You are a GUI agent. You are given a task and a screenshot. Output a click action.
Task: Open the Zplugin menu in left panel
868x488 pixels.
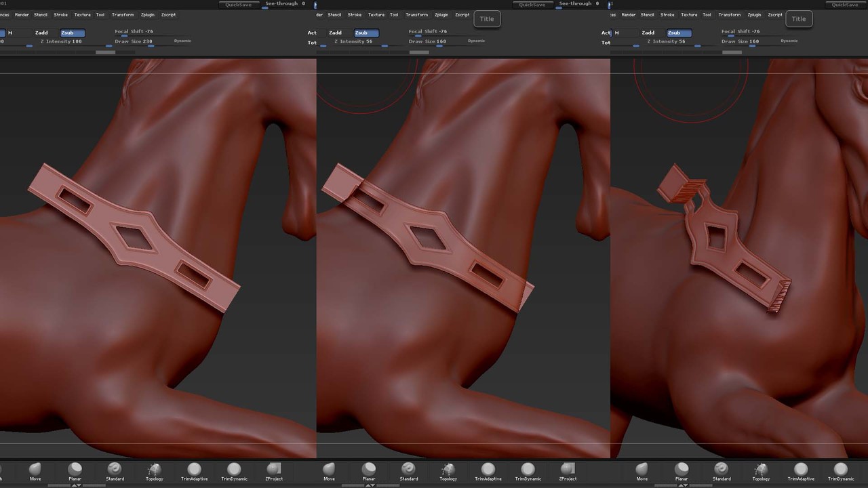click(x=148, y=14)
